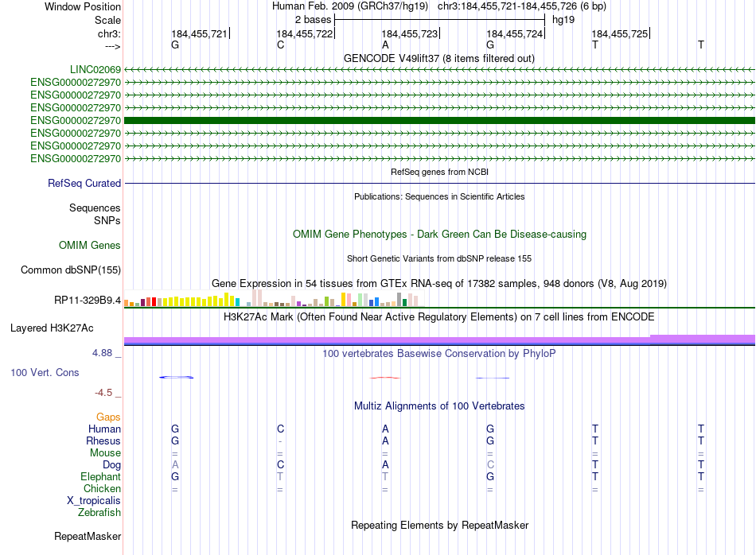This screenshot has width=756, height=555.
Task: Click the RefSeq Curated track label
Action: pyautogui.click(x=84, y=184)
